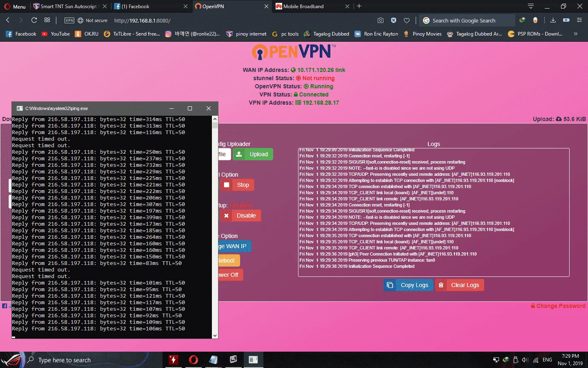Open the ping.exe taskbar icon
588x368 pixels.
coord(253,360)
